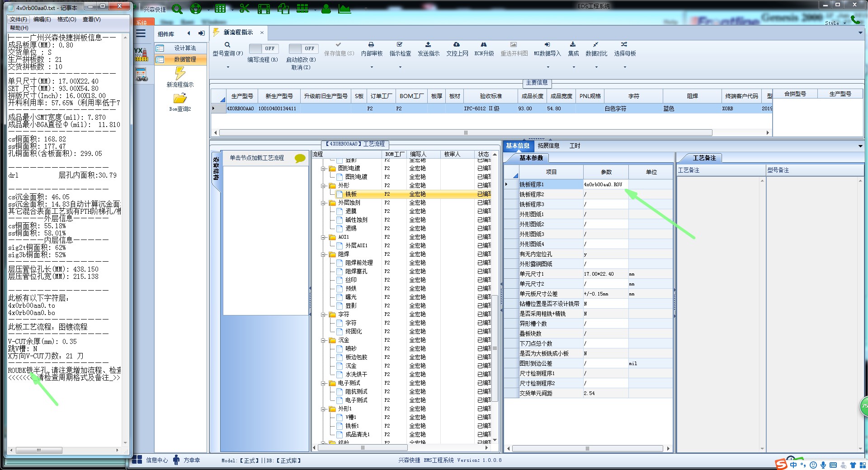Click the ECN升级 icon
This screenshot has height=470, width=868.
click(x=484, y=45)
